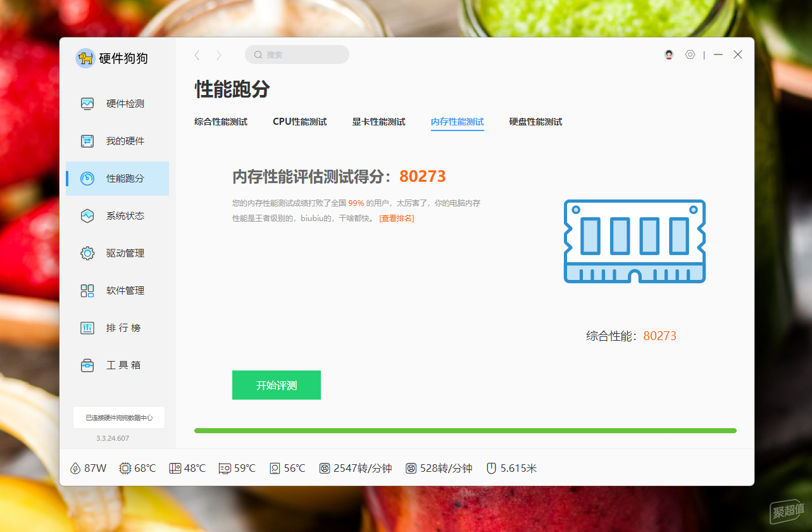The height and width of the screenshot is (532, 812).
Task: Open 系统状态 in the sidebar
Action: point(117,216)
